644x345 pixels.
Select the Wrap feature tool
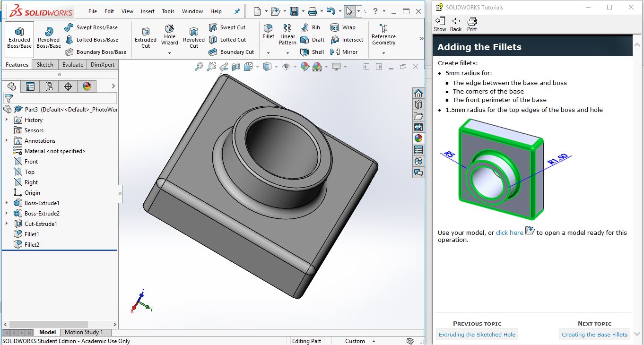click(x=343, y=27)
